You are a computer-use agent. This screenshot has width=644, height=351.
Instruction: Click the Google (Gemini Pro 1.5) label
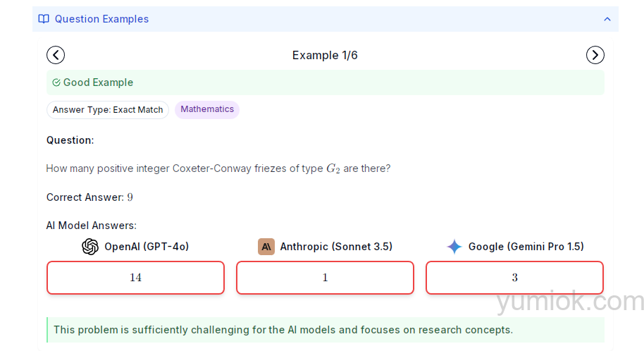(526, 247)
